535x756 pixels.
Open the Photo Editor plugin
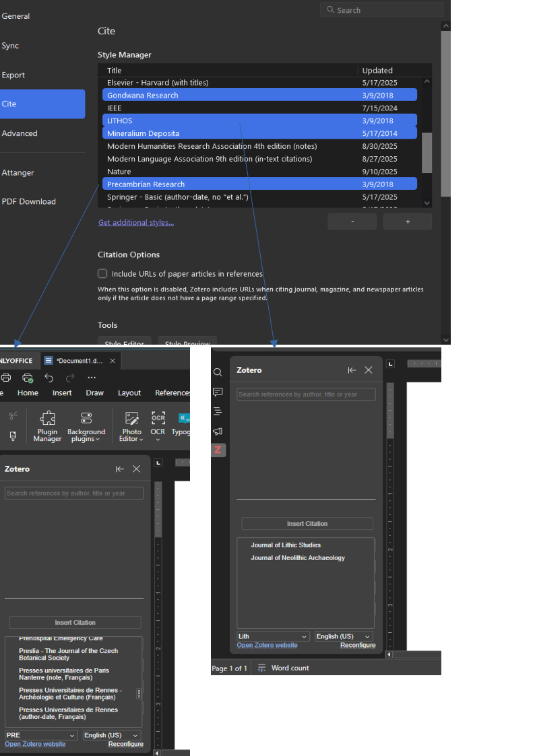131,425
